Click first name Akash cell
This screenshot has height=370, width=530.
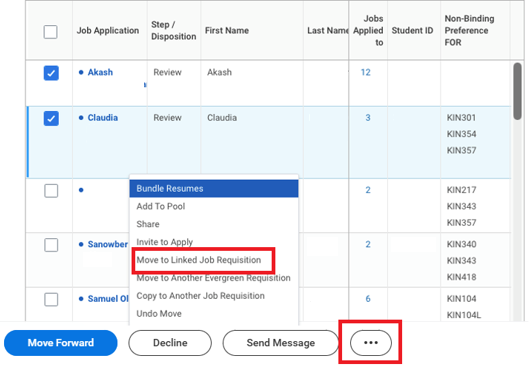pos(219,72)
